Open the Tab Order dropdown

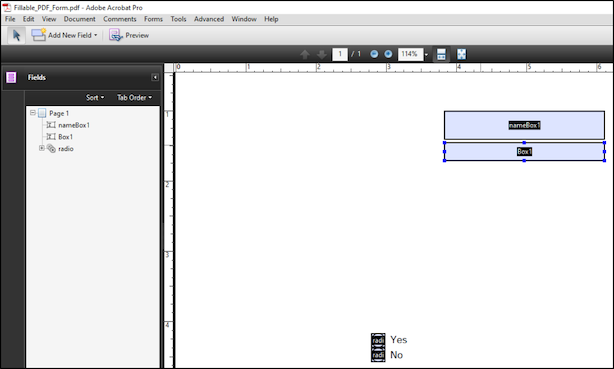tap(134, 98)
